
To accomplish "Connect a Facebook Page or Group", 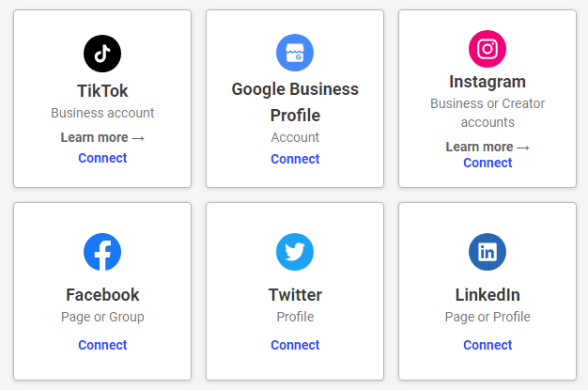I will (x=102, y=345).
